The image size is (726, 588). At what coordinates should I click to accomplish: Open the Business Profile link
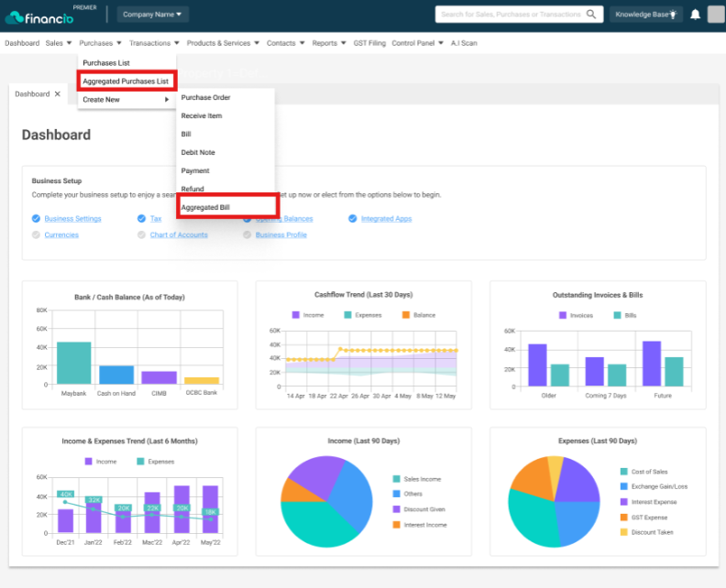point(281,234)
